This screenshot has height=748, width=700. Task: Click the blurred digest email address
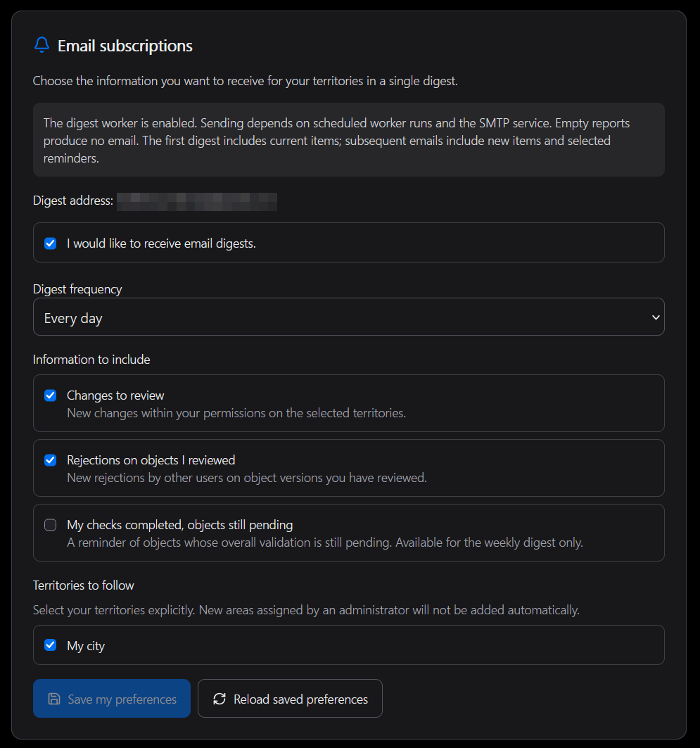click(197, 201)
